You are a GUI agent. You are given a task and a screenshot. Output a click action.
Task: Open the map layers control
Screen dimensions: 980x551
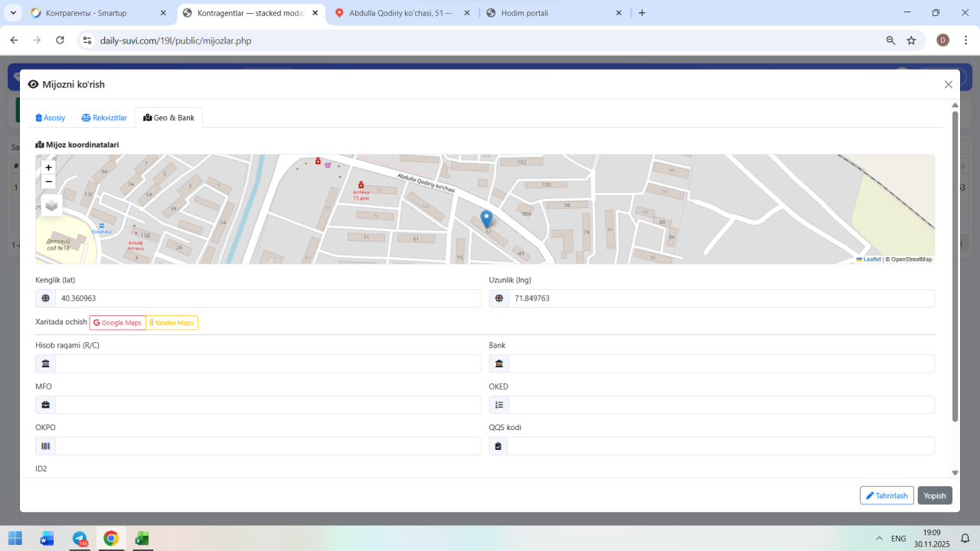click(x=51, y=205)
